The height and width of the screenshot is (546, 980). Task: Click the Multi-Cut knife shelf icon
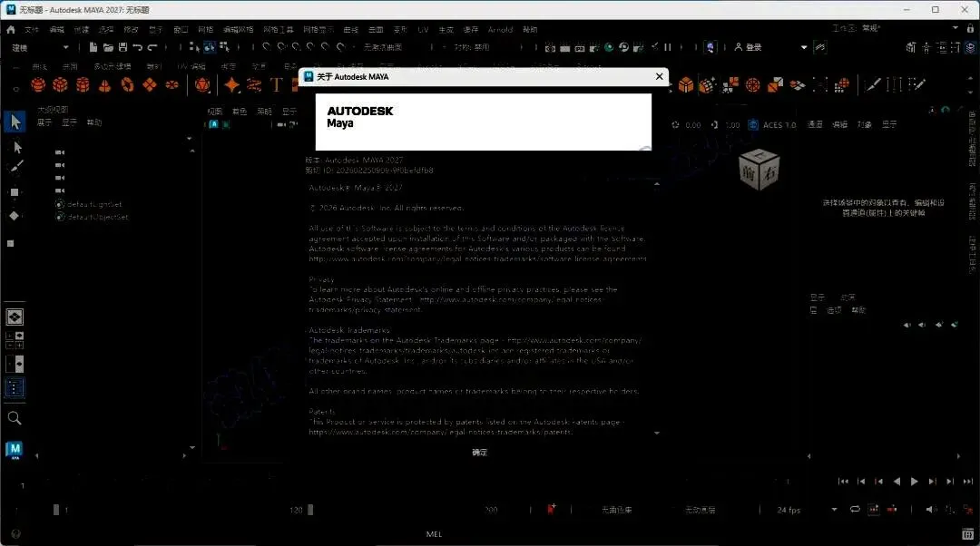click(x=872, y=84)
